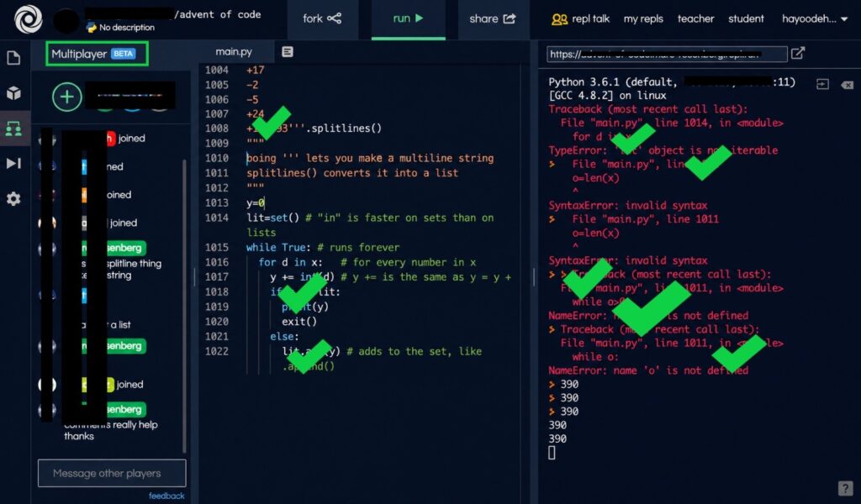Select the main.py editor tab

234,51
